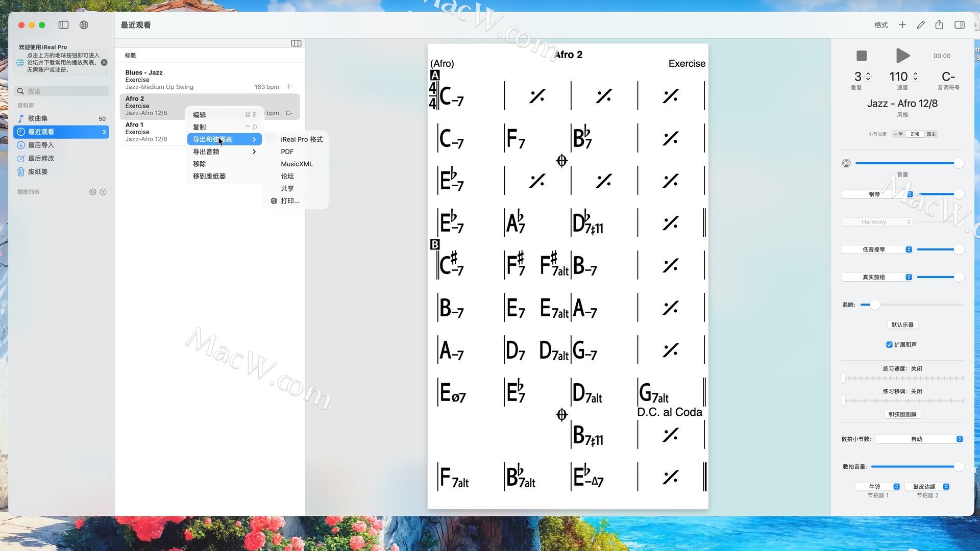Select 双击 in measure length control
980x551 pixels.
(x=931, y=135)
